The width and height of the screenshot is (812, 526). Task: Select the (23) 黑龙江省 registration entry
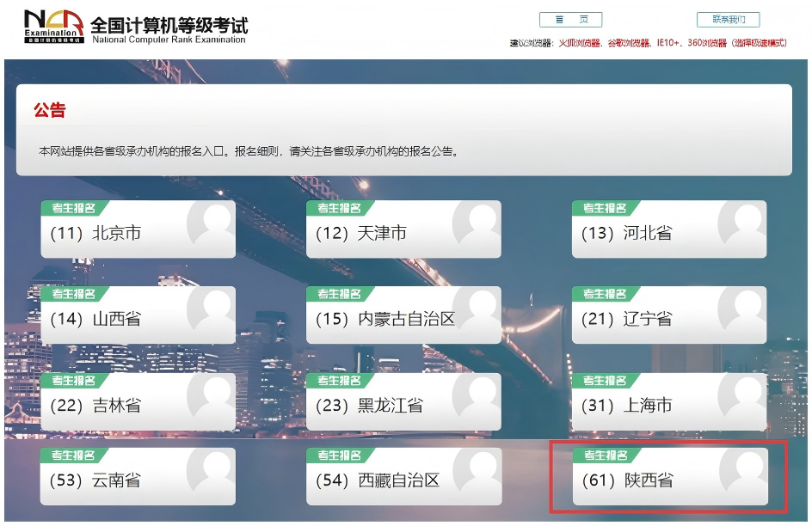pyautogui.click(x=387, y=402)
